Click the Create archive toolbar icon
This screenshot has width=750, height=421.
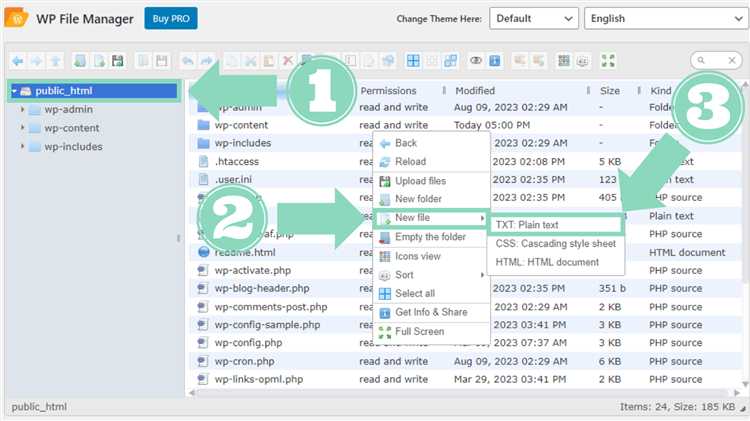538,61
